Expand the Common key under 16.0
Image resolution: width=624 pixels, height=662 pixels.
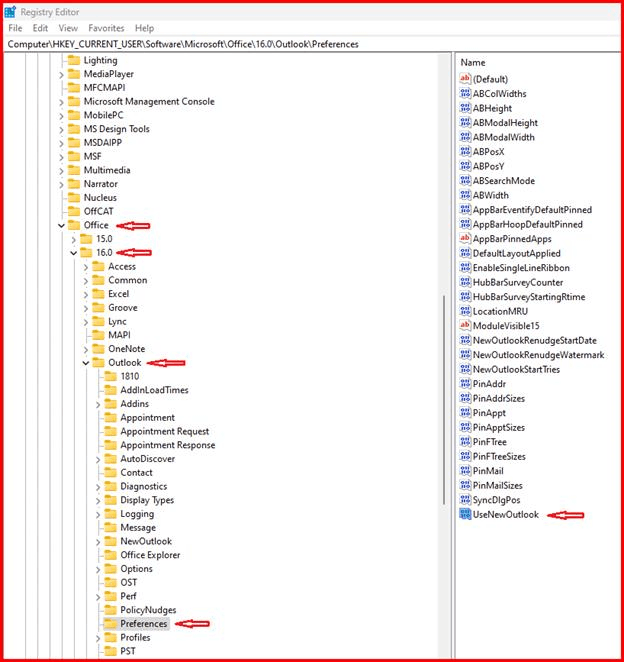click(86, 281)
